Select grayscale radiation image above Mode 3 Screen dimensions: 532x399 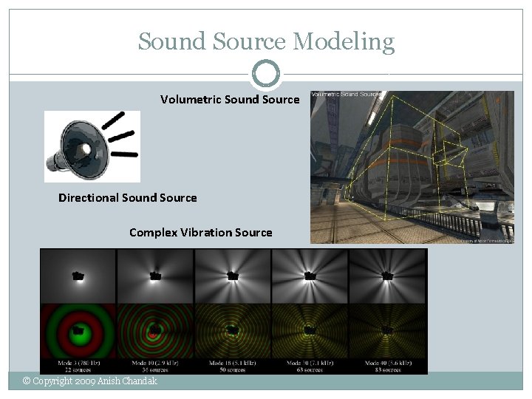(x=78, y=276)
